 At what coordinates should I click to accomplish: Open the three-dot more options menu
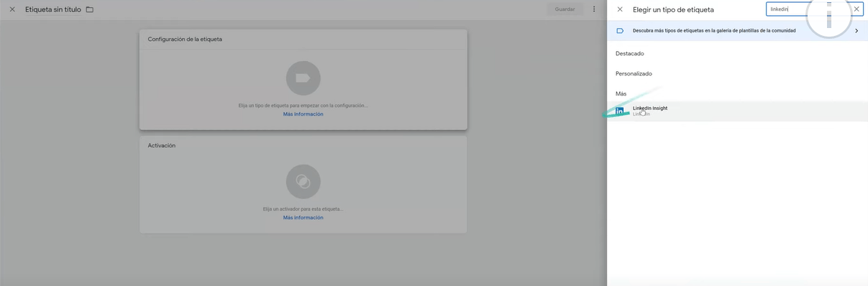click(594, 9)
